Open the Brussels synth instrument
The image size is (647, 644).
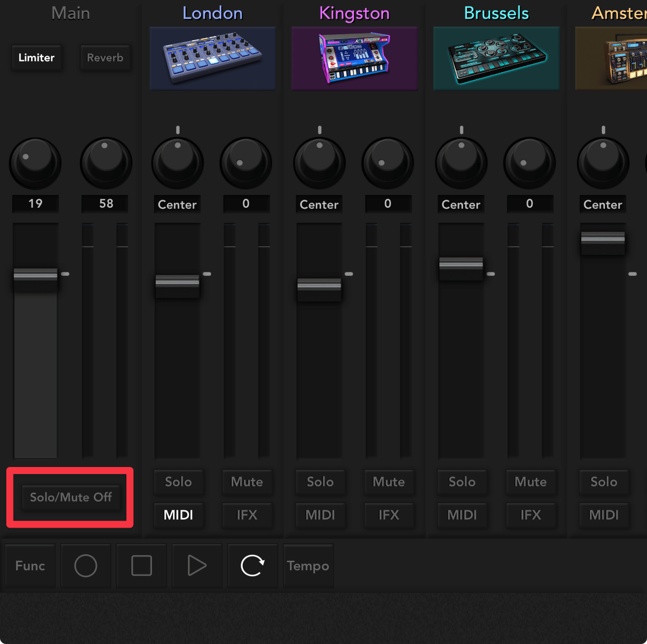pyautogui.click(x=496, y=58)
